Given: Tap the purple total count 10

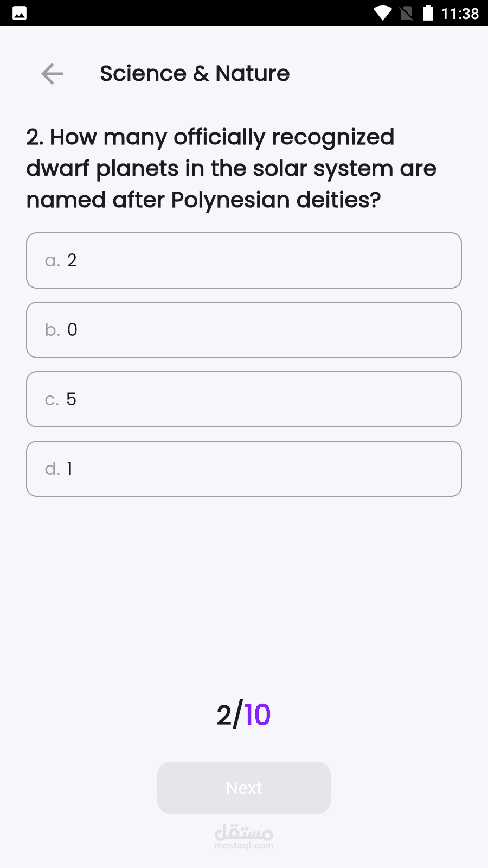Looking at the screenshot, I should coord(258,715).
